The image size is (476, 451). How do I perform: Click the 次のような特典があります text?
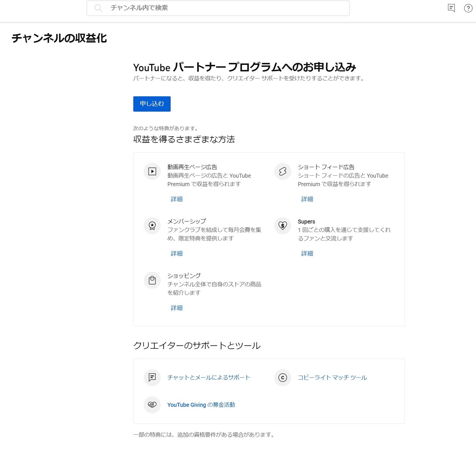(166, 128)
